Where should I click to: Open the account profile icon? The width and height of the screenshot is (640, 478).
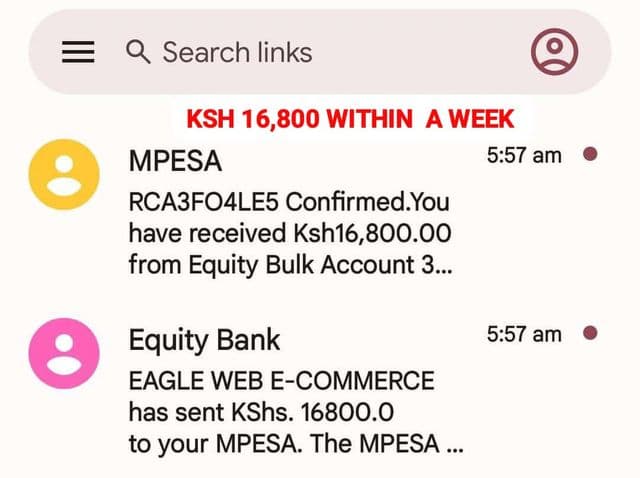click(x=554, y=51)
